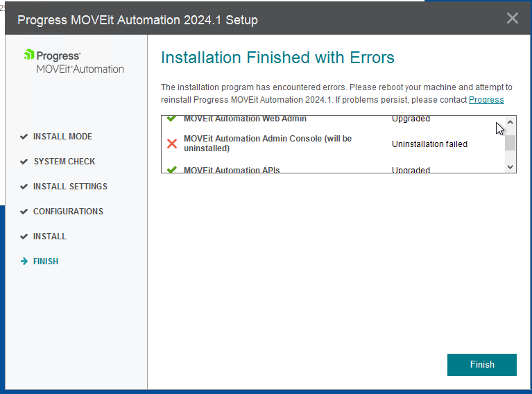Click the 'Installation Finished with Errors' heading
This screenshot has height=394, width=532.
pos(277,58)
